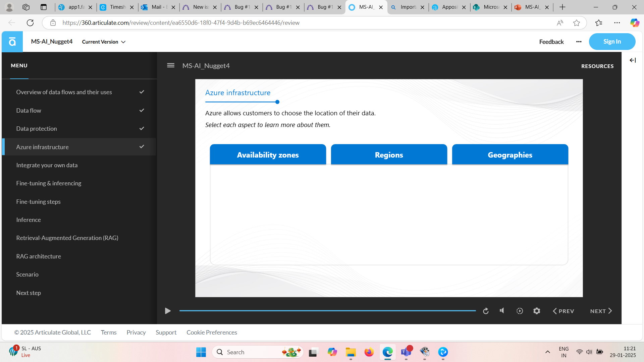Open File Explorer from taskbar
Viewport: 644px width, 362px height.
351,352
